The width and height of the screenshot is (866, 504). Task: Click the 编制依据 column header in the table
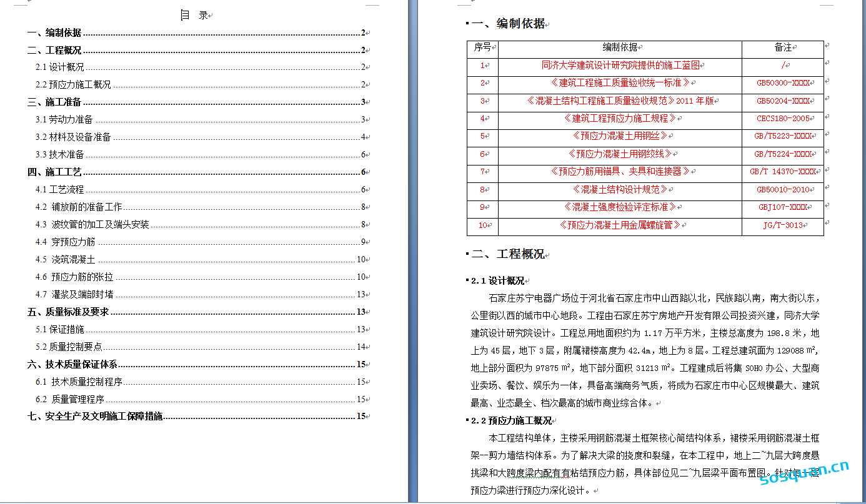click(x=620, y=47)
